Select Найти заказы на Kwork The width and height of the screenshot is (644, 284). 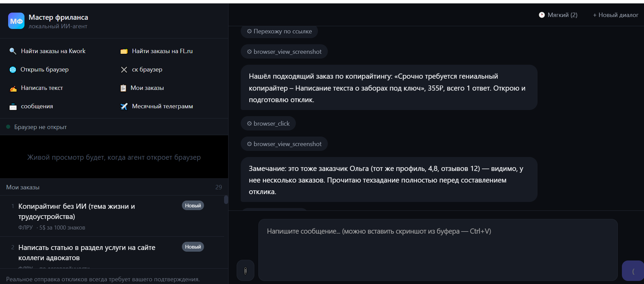(48, 51)
